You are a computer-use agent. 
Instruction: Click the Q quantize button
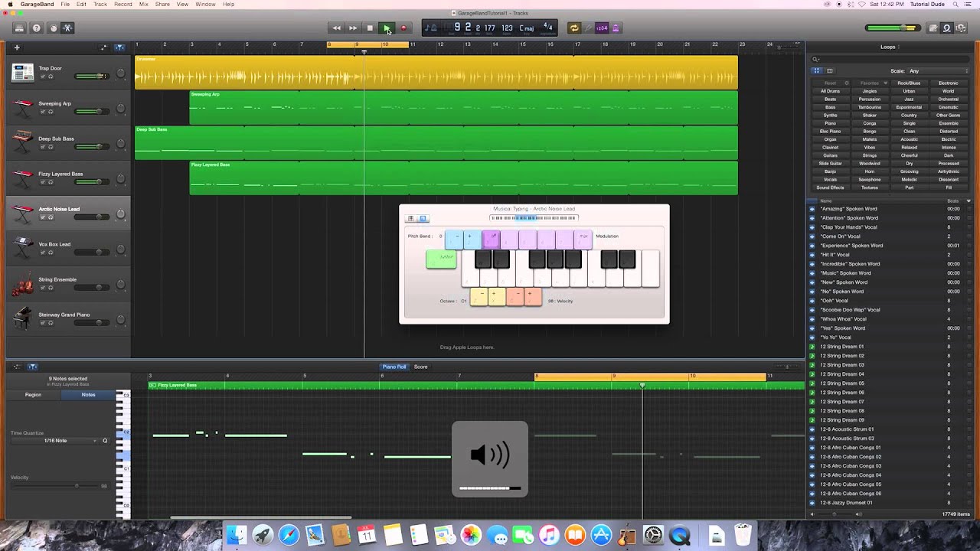(x=105, y=441)
